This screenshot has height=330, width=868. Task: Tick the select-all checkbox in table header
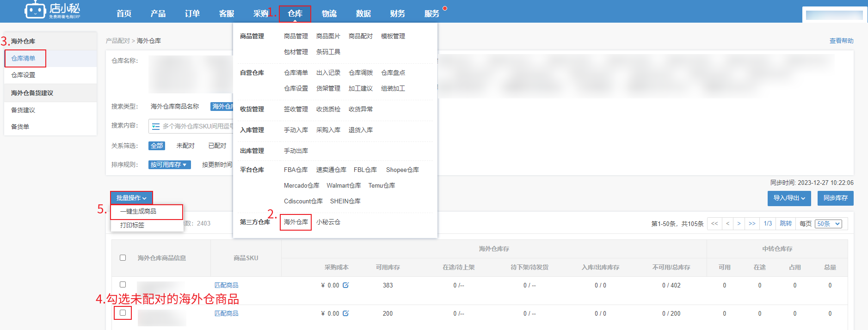click(x=123, y=258)
